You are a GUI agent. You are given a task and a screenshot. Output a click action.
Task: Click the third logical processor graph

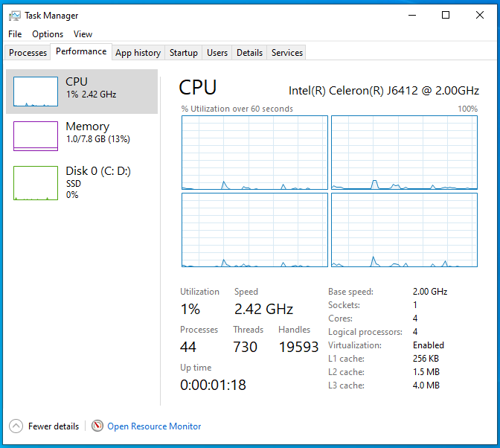(254, 230)
